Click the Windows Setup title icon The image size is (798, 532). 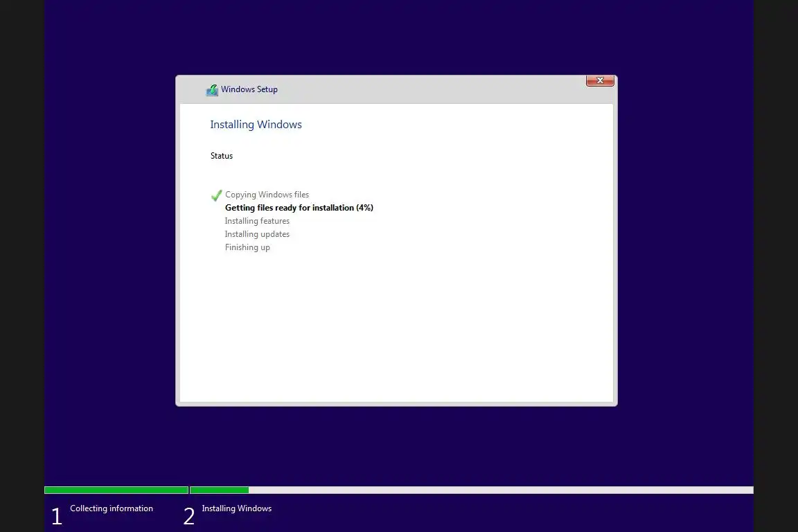(212, 90)
